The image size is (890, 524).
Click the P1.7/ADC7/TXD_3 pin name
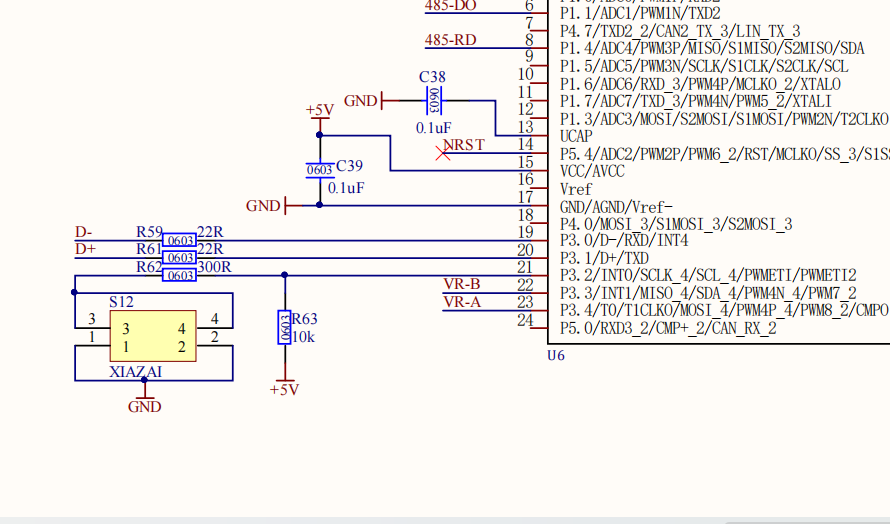[x=696, y=102]
